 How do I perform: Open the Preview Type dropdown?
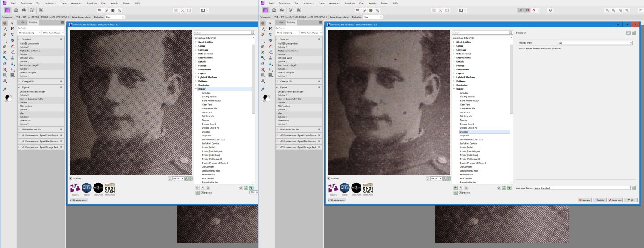pyautogui.click(x=595, y=43)
